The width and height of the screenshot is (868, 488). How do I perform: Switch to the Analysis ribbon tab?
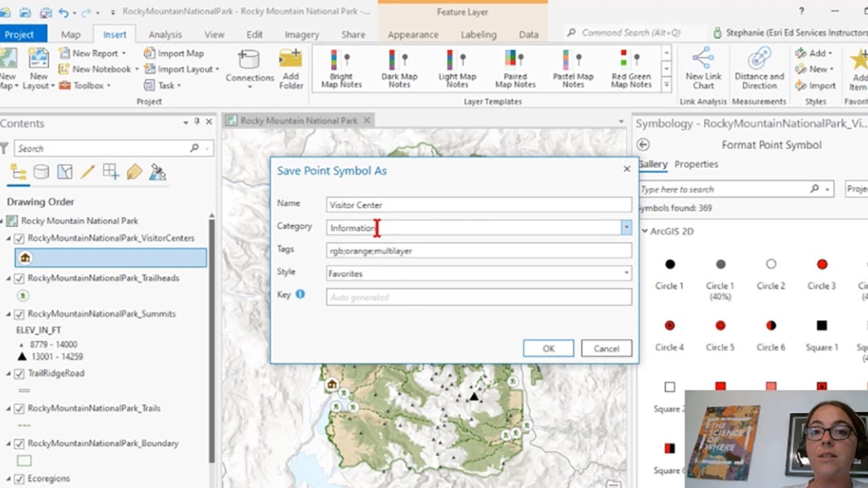pyautogui.click(x=165, y=34)
